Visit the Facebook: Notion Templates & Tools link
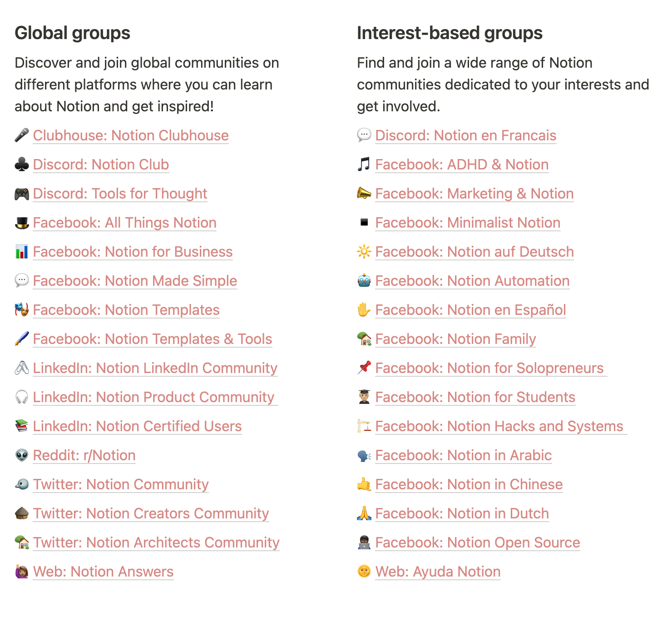672x627 pixels. tap(152, 339)
